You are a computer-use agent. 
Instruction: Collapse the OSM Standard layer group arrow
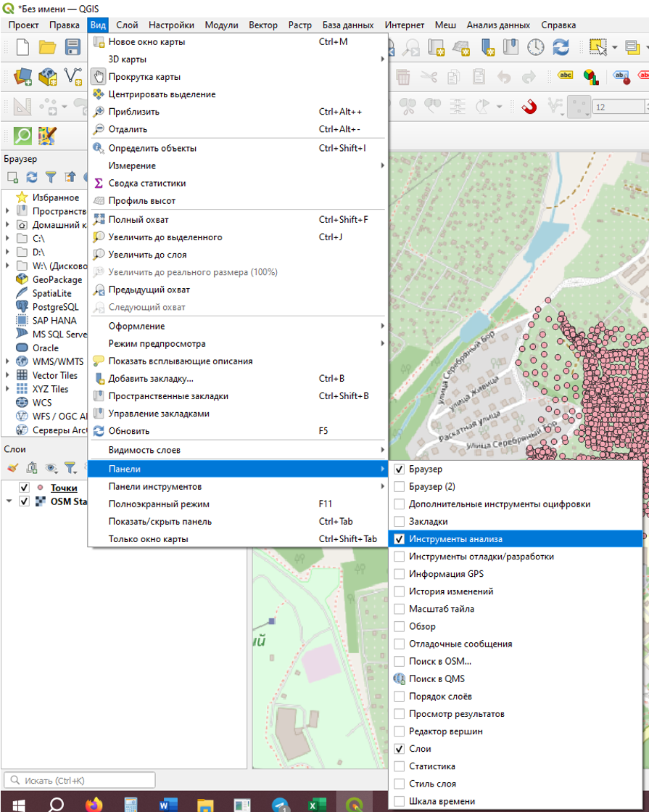tap(9, 501)
